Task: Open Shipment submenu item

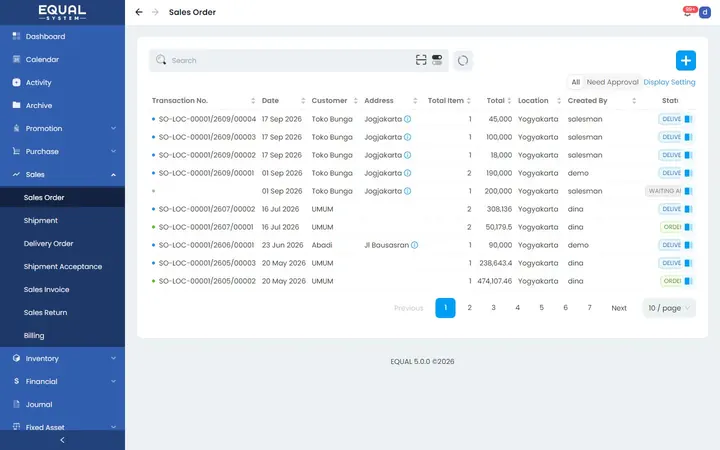Action: (x=62, y=220)
